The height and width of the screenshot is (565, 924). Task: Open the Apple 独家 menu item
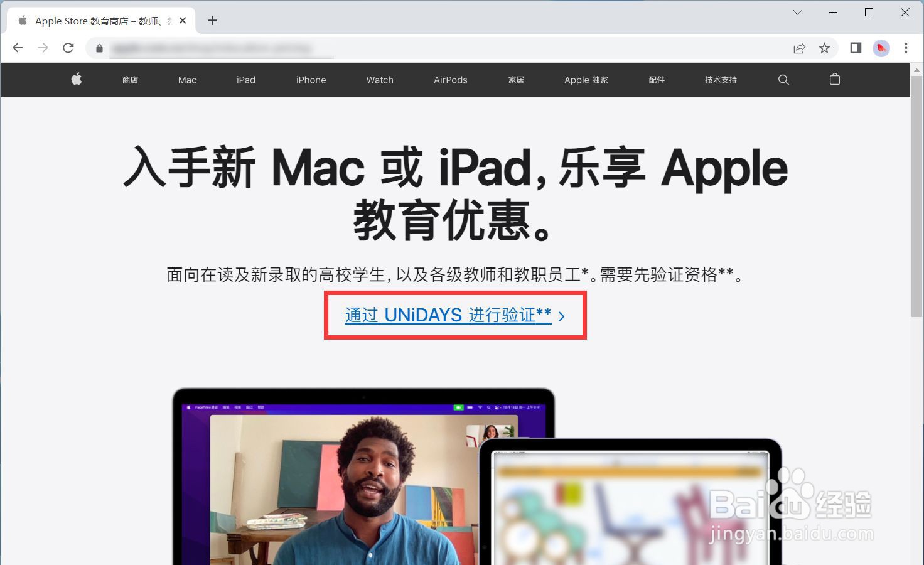coord(586,80)
